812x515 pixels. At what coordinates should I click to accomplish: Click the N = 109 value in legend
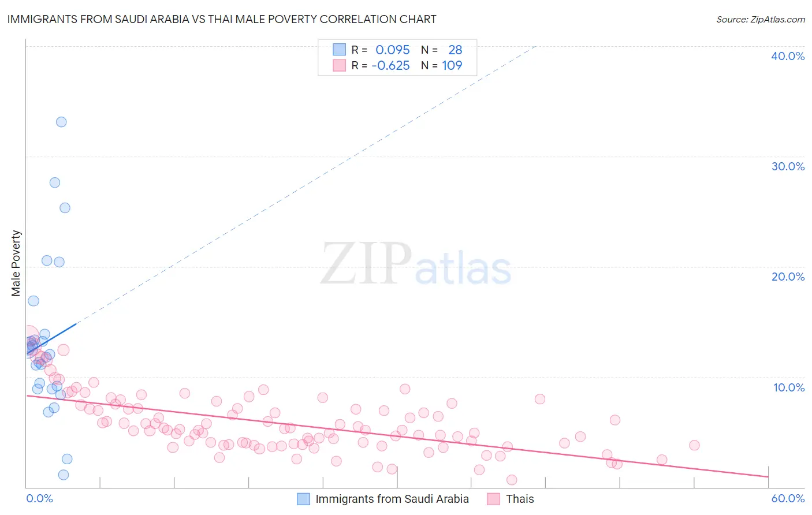click(x=442, y=65)
